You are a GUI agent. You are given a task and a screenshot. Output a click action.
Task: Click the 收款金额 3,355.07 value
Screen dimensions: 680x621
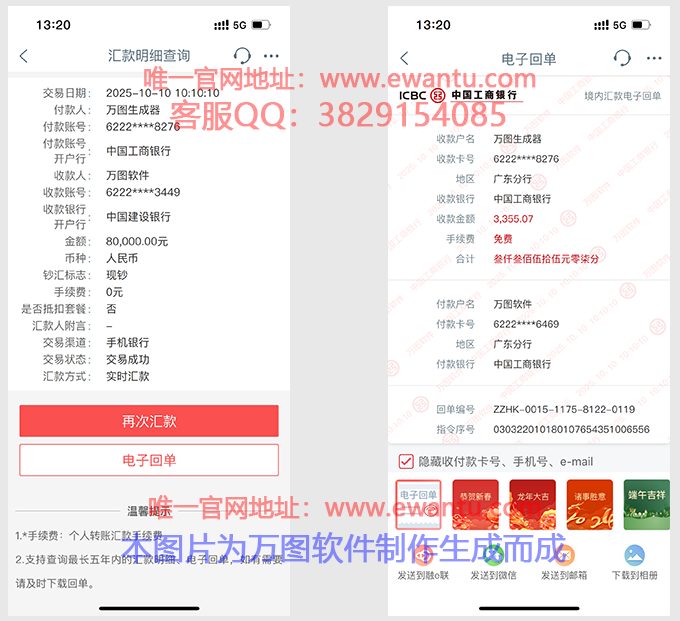pyautogui.click(x=513, y=219)
